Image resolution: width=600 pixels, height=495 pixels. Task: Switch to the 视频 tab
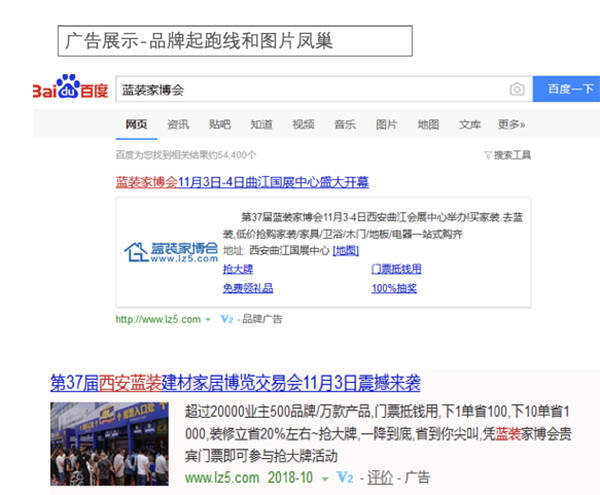[x=303, y=124]
